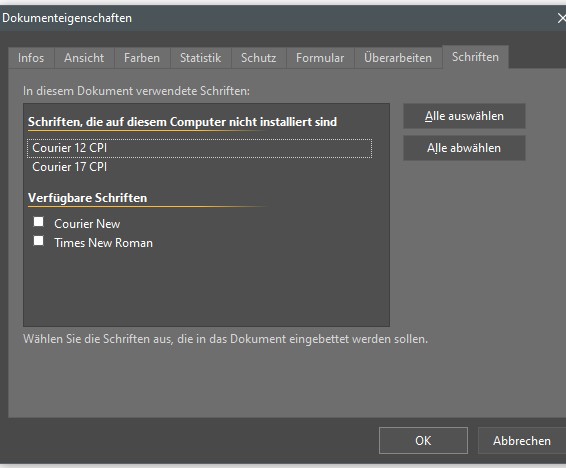Select the Courier 17 CPI entry
The width and height of the screenshot is (566, 468).
pos(199,167)
